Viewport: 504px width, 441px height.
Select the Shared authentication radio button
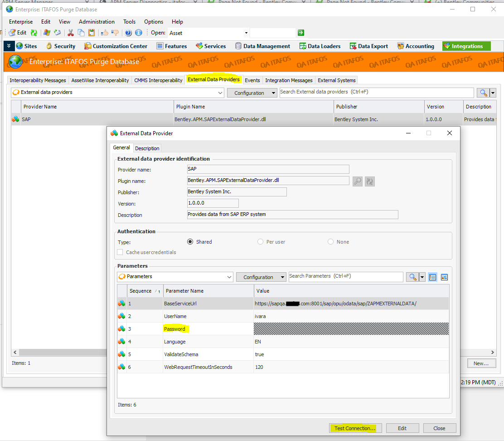tap(190, 241)
